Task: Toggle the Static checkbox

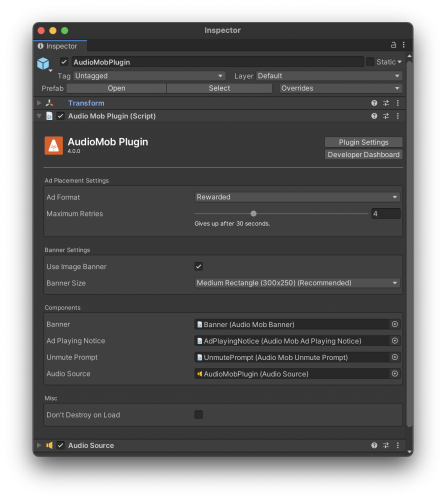Action: click(370, 62)
